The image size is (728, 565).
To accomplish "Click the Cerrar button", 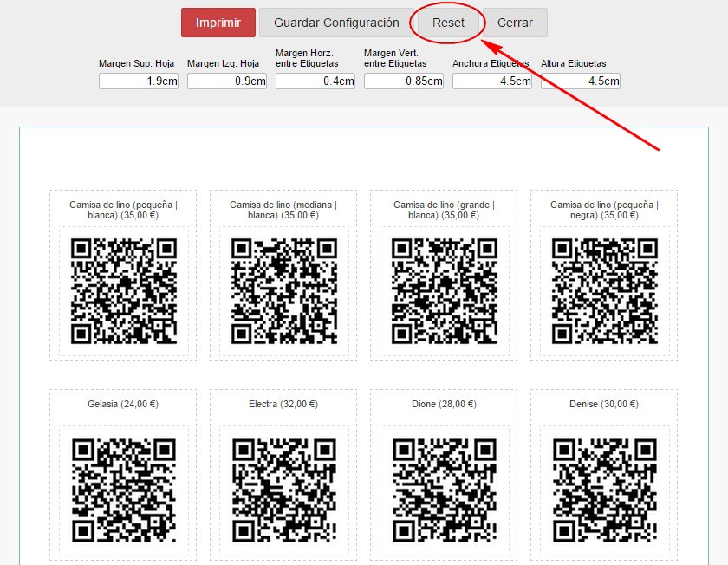I will (515, 23).
